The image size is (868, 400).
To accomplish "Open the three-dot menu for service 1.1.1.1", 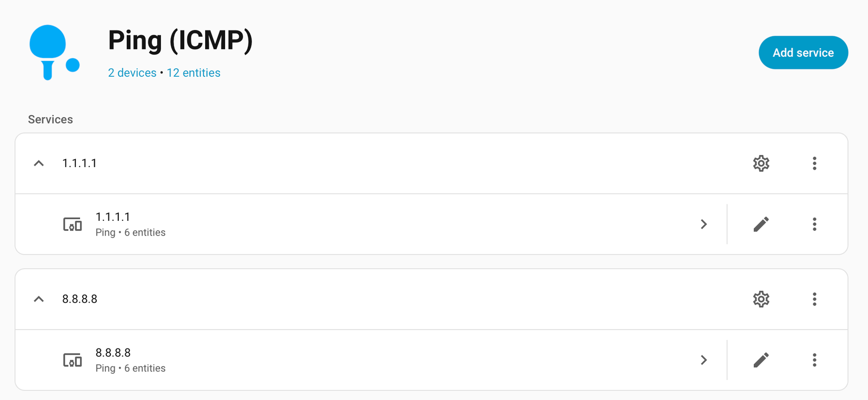I will pyautogui.click(x=814, y=163).
